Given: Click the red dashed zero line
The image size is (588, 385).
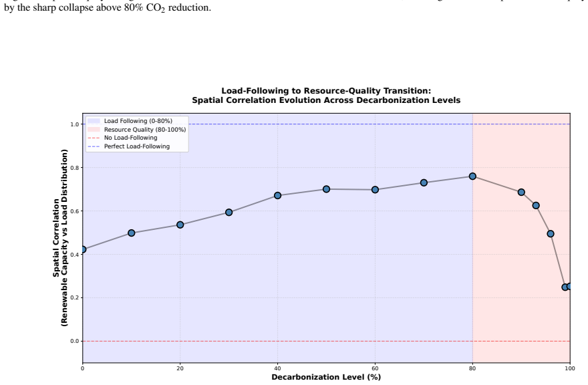Looking at the screenshot, I should tap(326, 341).
